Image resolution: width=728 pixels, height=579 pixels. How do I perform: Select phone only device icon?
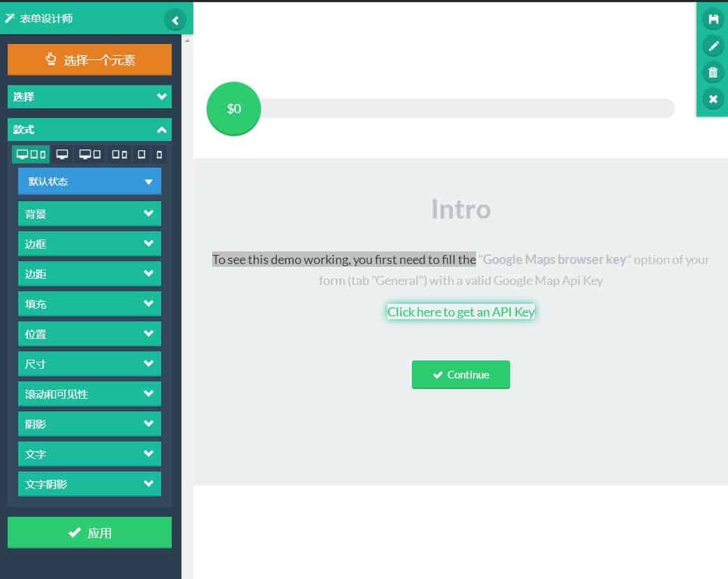click(x=159, y=154)
